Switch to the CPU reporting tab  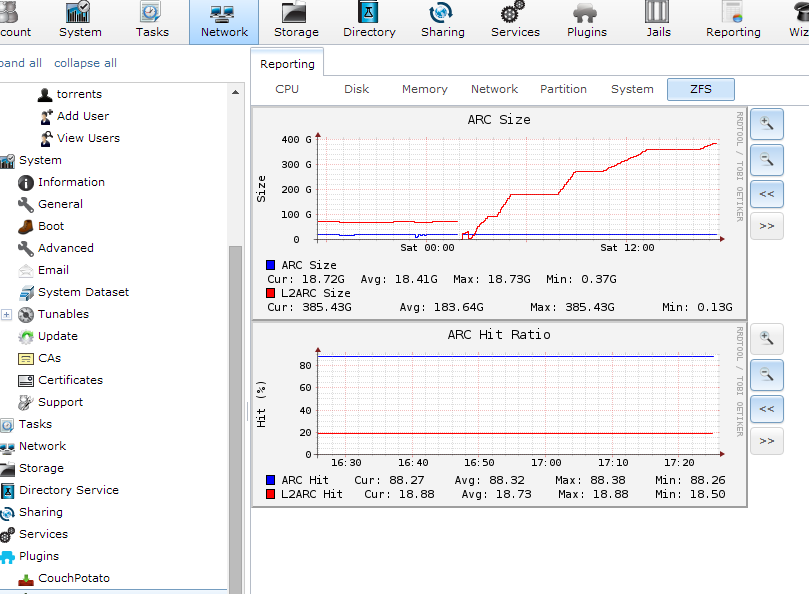(287, 89)
